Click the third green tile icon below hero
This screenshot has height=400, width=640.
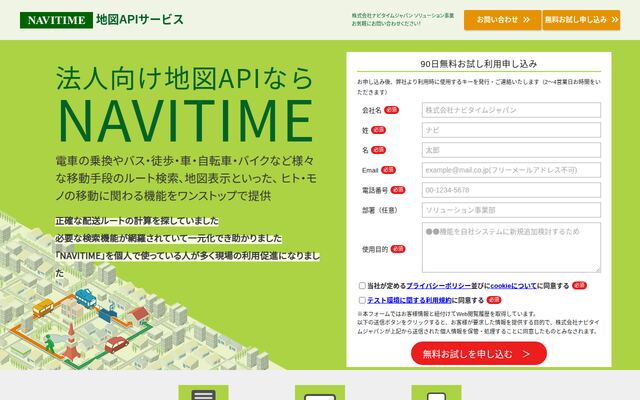click(436, 393)
